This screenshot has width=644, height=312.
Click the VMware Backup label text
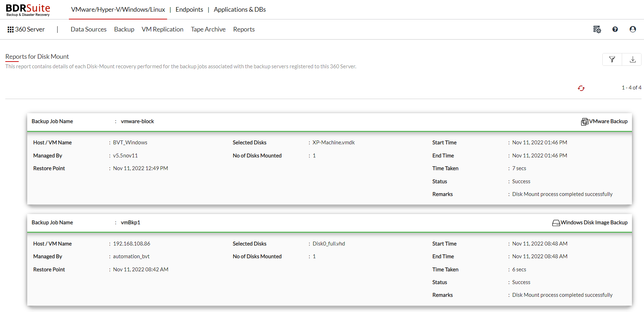(608, 121)
